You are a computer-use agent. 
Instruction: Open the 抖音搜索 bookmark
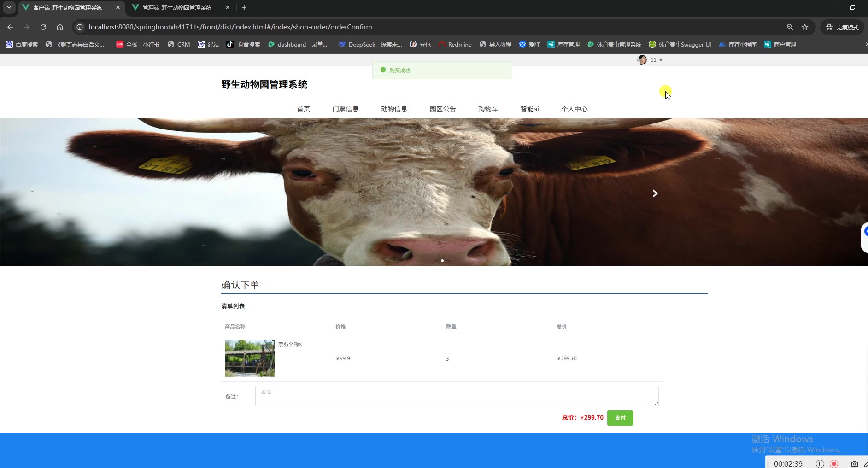pyautogui.click(x=243, y=45)
